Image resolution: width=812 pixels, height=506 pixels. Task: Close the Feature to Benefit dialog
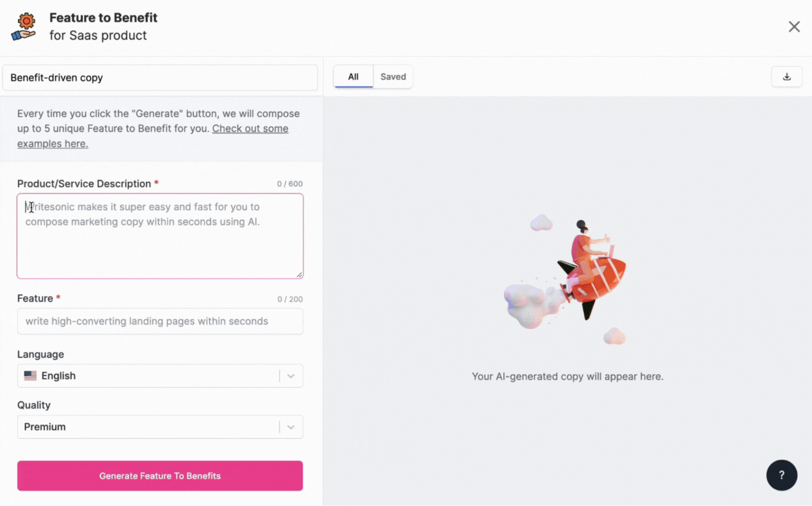point(794,26)
